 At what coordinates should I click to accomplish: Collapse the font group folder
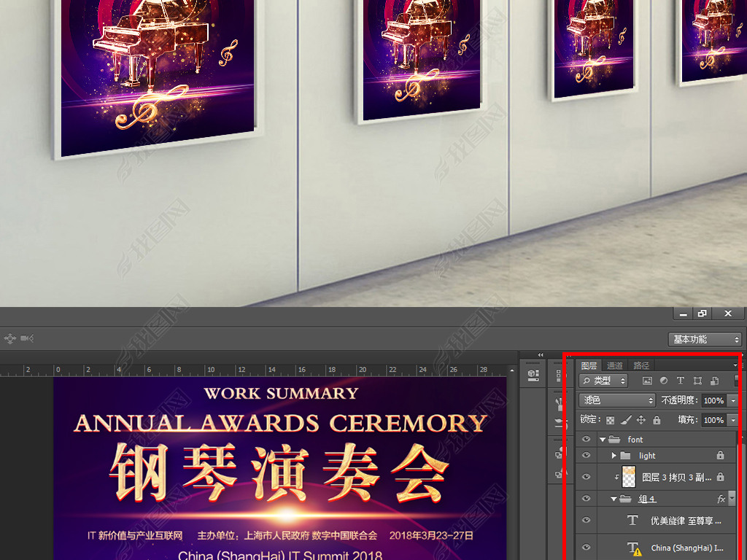(x=603, y=440)
